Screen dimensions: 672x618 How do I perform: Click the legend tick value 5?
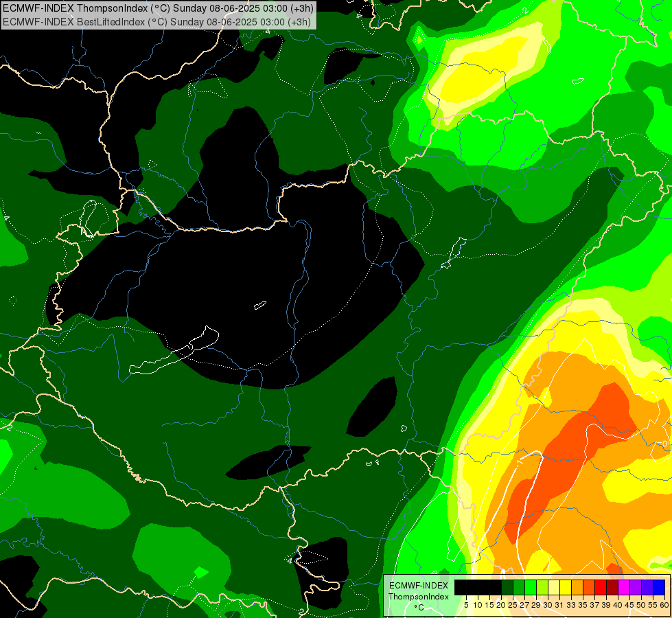click(466, 605)
